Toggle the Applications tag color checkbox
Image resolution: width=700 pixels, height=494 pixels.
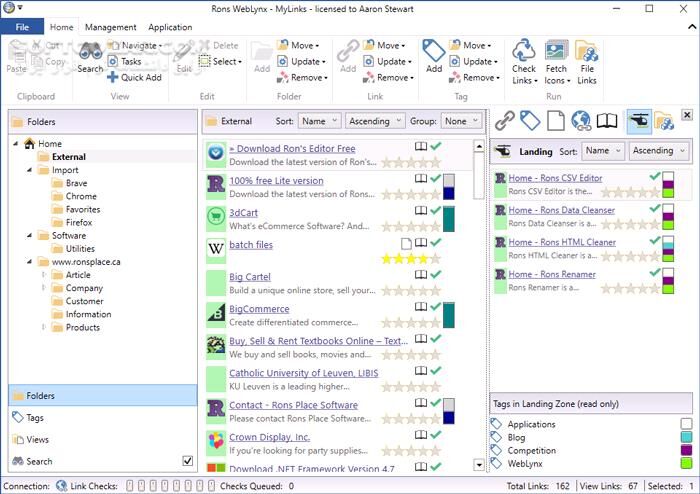click(x=685, y=424)
